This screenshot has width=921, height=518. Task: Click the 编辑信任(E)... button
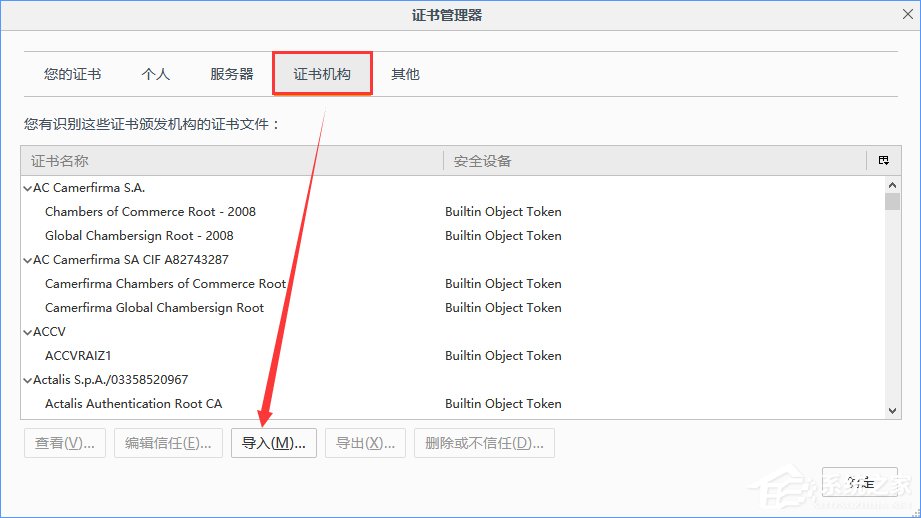(x=168, y=443)
